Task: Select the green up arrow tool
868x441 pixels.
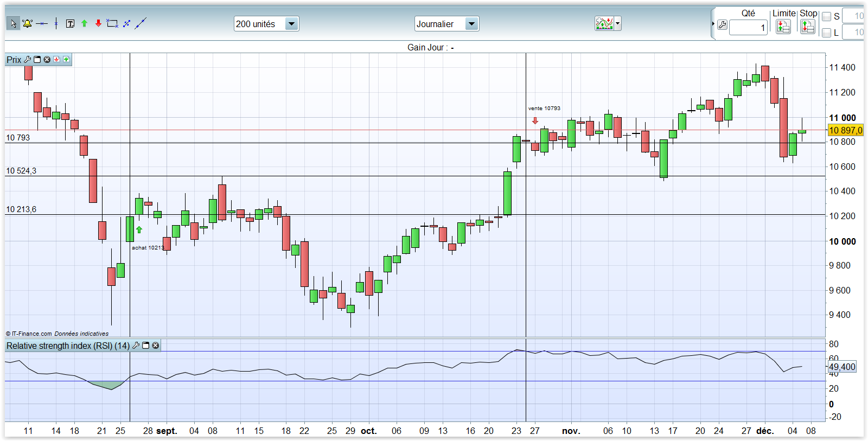Action: [x=84, y=23]
